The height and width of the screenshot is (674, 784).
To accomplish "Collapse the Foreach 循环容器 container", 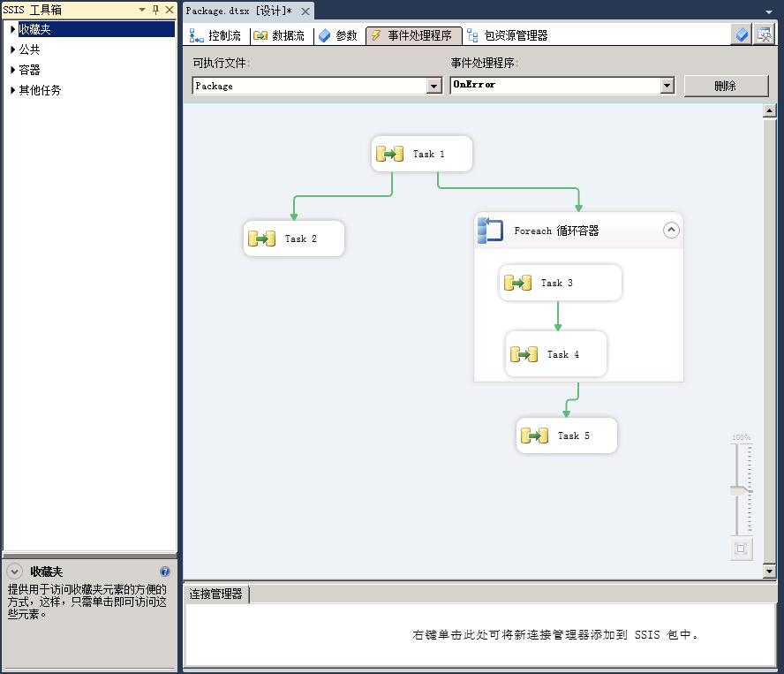I will tap(671, 231).
